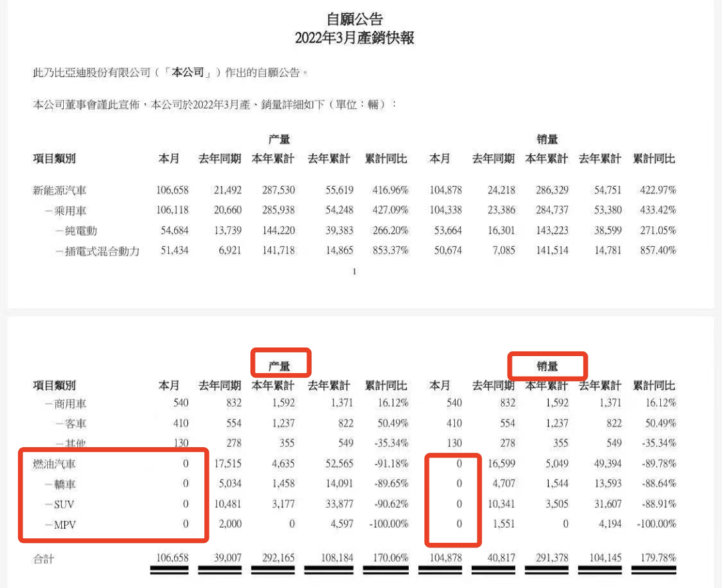This screenshot has height=588, width=722.
Task: Click the total value 40,817
Action: point(501,558)
